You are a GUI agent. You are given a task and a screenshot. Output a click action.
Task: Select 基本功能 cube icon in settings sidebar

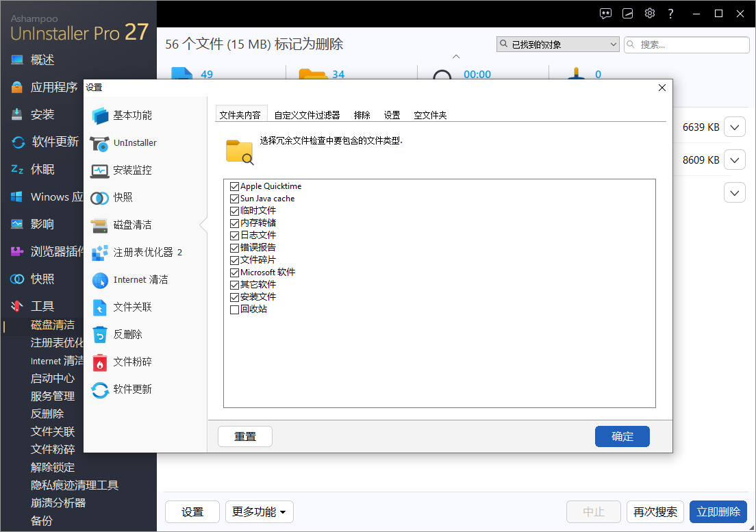pyautogui.click(x=100, y=116)
